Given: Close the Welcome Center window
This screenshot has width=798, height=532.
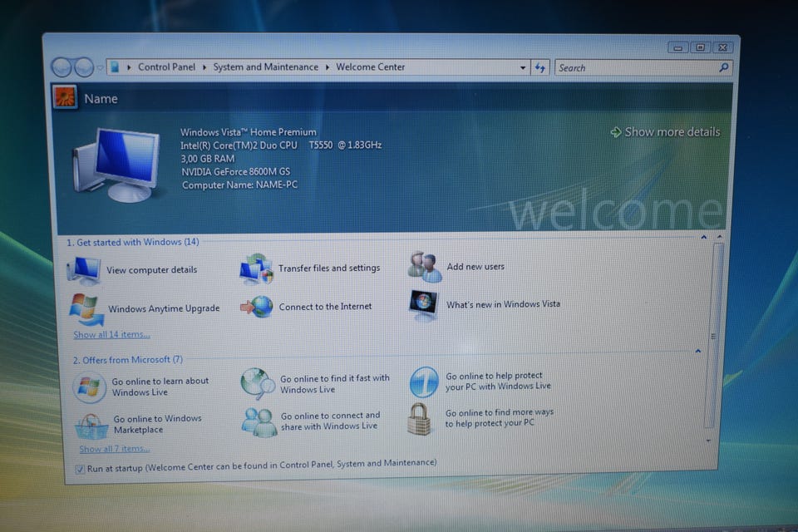Looking at the screenshot, I should pyautogui.click(x=722, y=47).
